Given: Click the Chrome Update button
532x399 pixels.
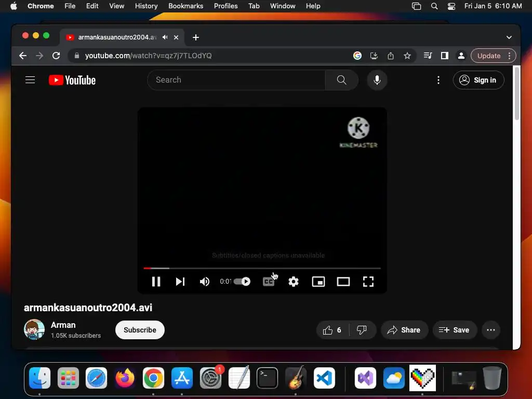Looking at the screenshot, I should (x=488, y=56).
